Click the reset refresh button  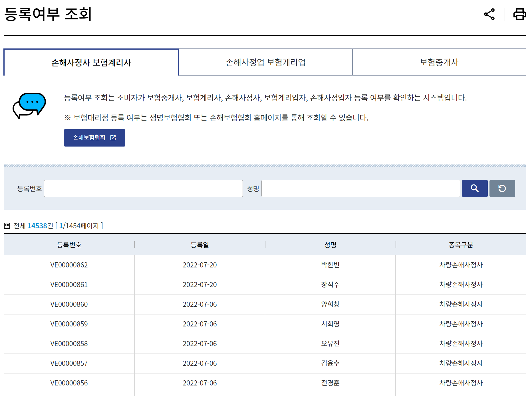[x=502, y=188]
